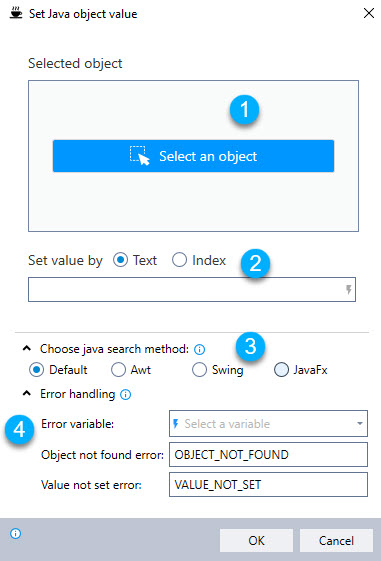Screen dimensions: 381x561
Task: Choose the JavaFx search method
Action: [x=301, y=370]
